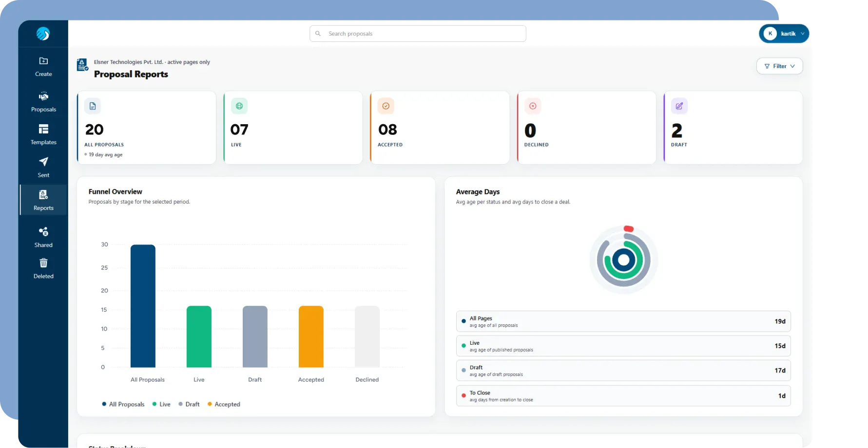Click the 0 Declined stat card

586,128
